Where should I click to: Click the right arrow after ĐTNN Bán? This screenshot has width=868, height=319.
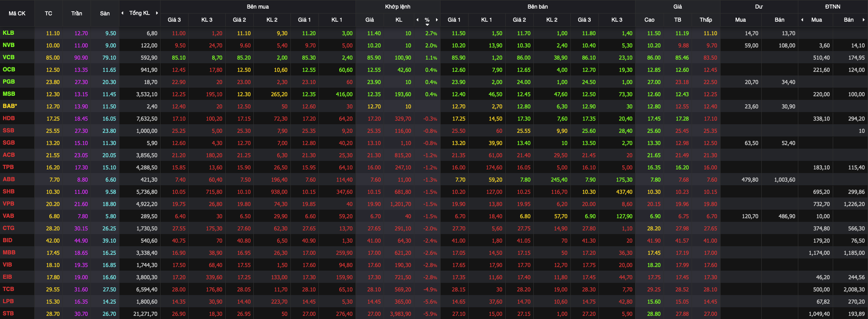(x=863, y=20)
